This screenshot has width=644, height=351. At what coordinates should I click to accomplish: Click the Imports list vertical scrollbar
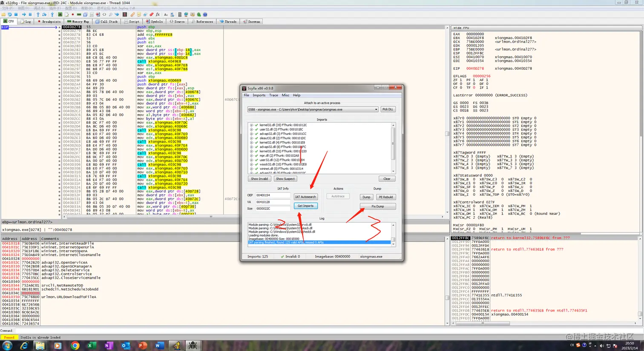pos(393,148)
